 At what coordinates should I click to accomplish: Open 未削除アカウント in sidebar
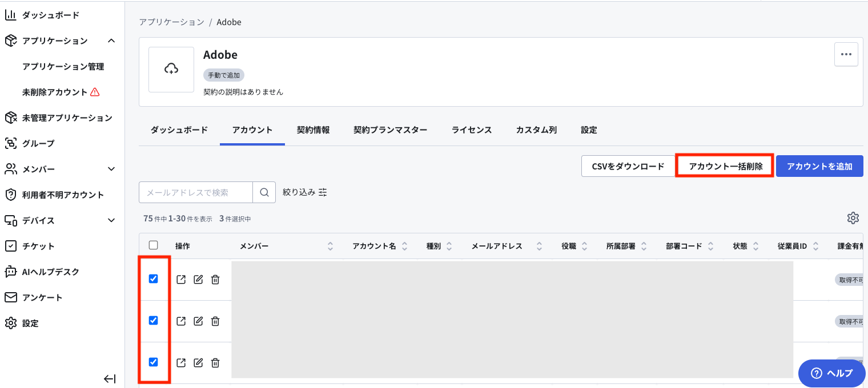point(55,92)
